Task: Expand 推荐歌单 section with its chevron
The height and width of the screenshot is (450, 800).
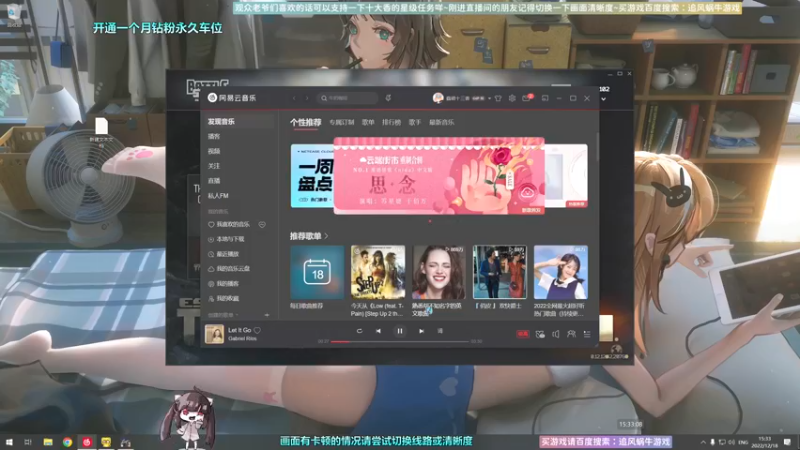Action: (x=326, y=236)
